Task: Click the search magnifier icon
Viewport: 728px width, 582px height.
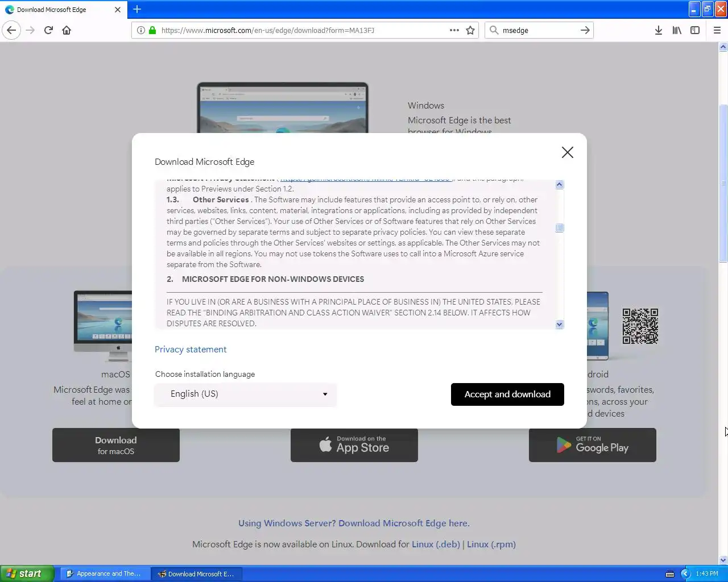Action: 494,30
